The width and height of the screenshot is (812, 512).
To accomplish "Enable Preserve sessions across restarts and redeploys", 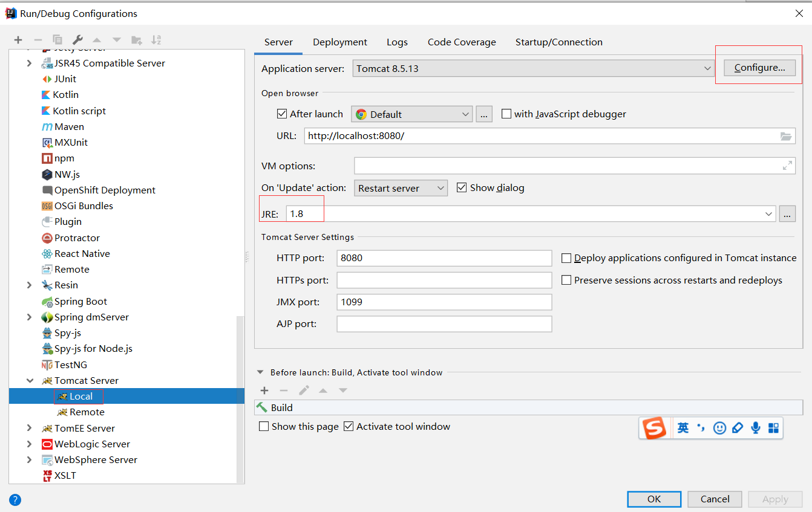I will 566,280.
